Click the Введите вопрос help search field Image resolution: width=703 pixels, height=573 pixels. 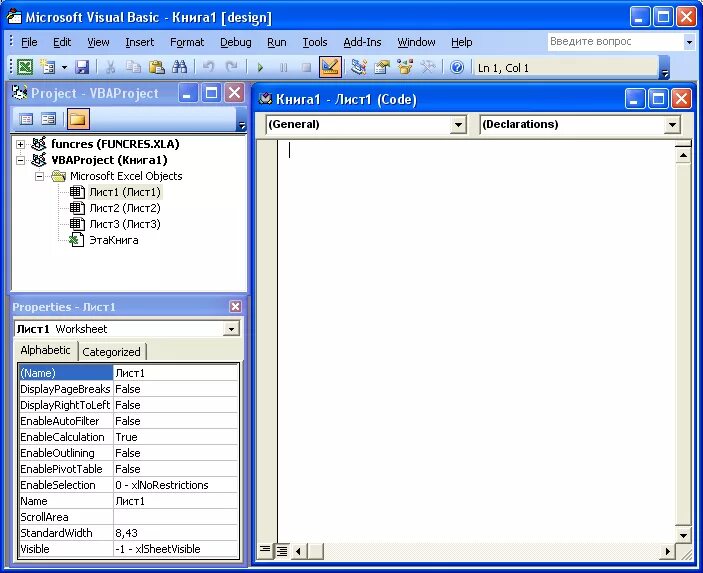pyautogui.click(x=615, y=42)
